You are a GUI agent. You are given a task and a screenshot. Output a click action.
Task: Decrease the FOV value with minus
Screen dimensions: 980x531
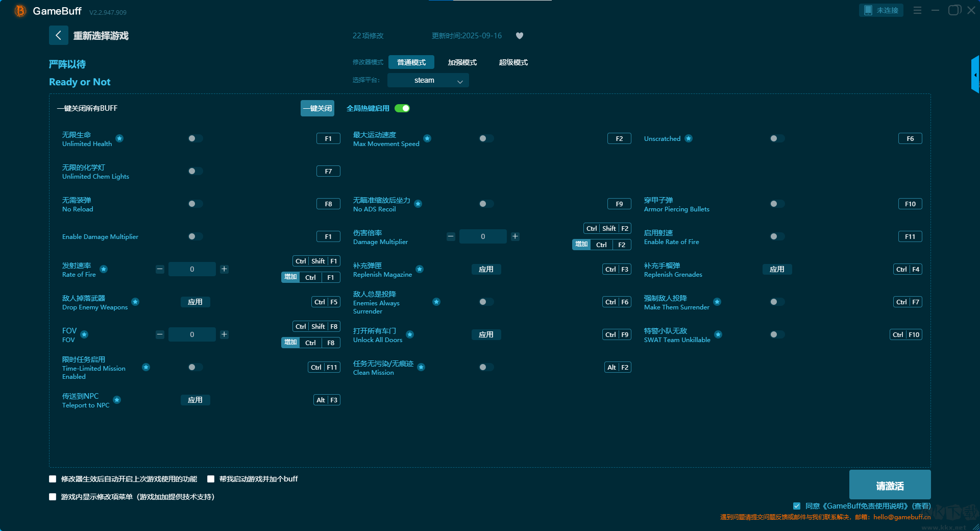click(x=160, y=334)
